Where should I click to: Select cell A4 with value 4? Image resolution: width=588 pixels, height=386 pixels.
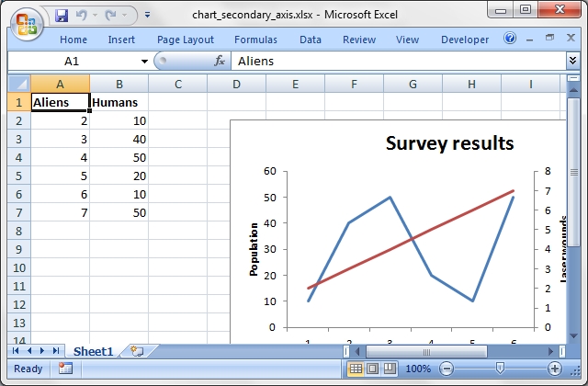click(60, 157)
